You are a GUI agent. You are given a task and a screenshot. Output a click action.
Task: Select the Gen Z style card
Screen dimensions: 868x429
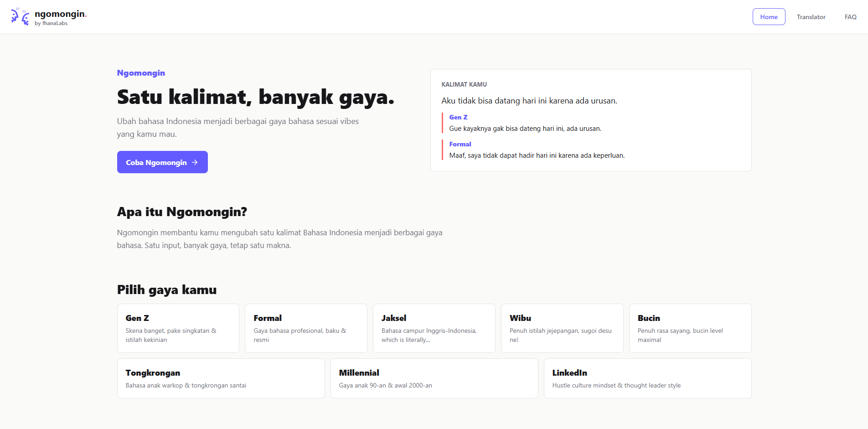[x=178, y=328]
